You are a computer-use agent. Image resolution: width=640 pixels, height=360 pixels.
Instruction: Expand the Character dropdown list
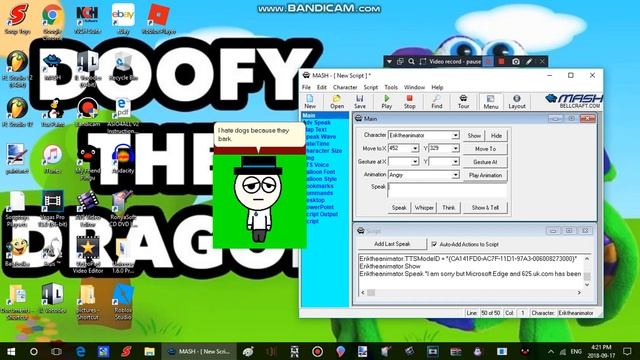455,135
